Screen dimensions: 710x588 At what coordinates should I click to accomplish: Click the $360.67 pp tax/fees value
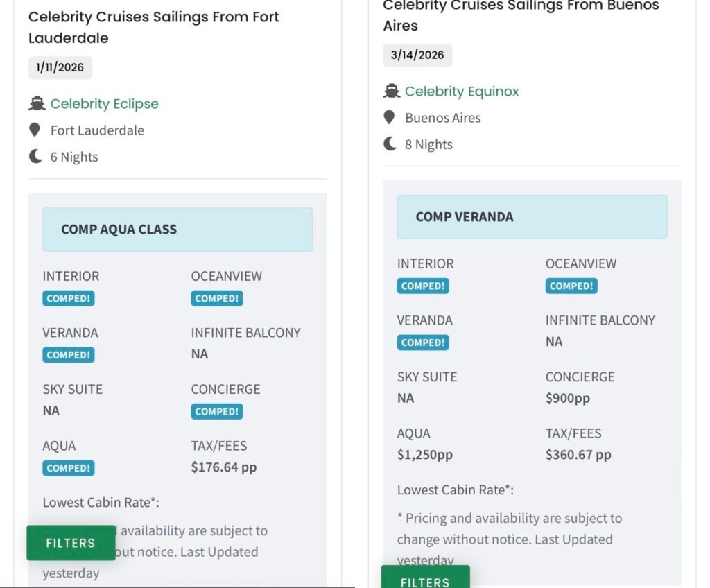click(578, 454)
